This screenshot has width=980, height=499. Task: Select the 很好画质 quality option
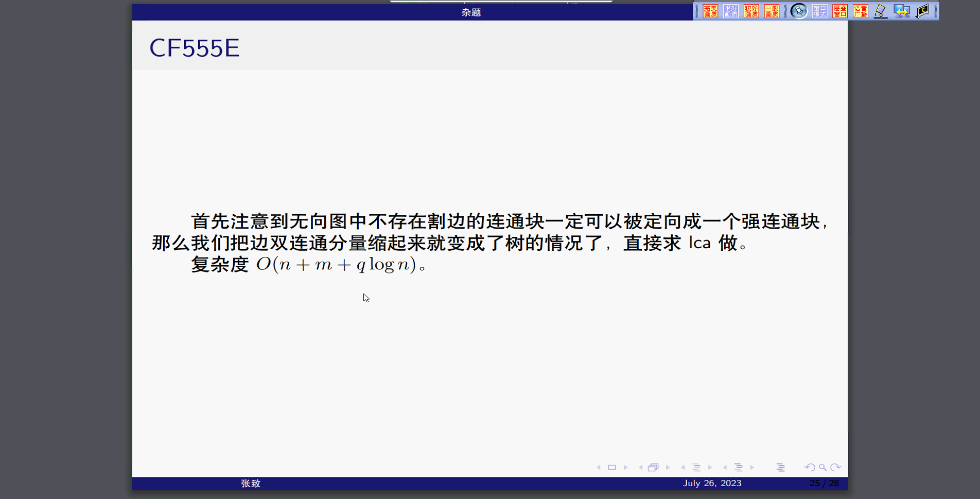[731, 11]
